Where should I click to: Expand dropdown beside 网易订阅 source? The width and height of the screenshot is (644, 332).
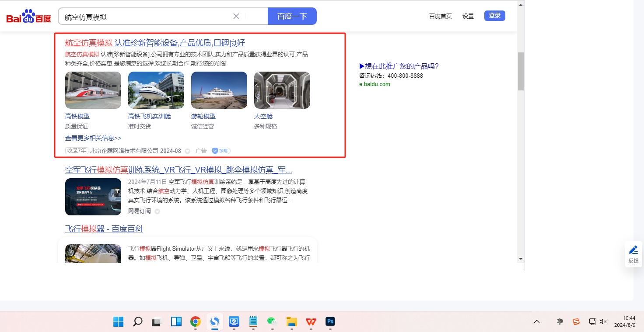(x=157, y=211)
